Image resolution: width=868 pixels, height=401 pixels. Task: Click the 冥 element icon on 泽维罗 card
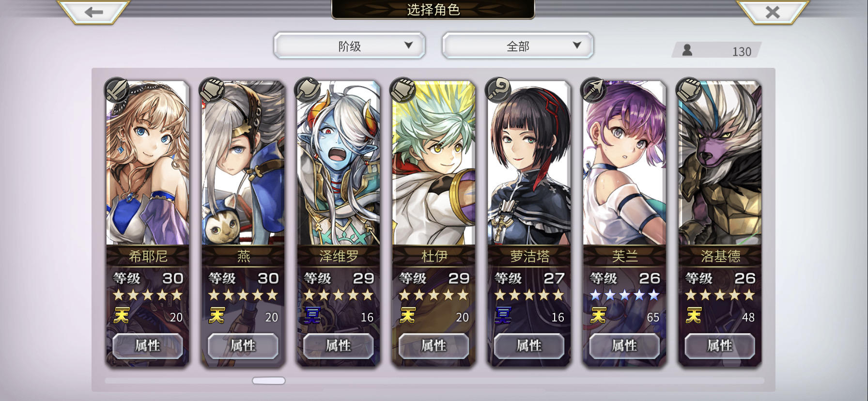(x=312, y=316)
